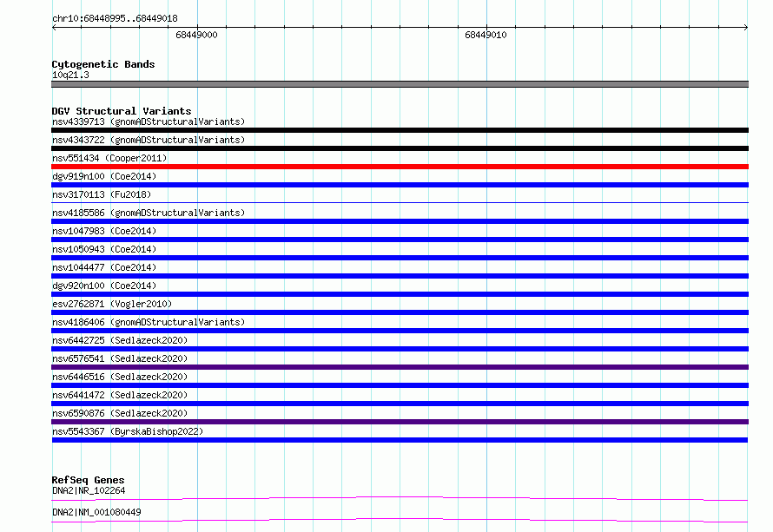Open variant nsv6441472 (Sedlazeck2020)
Screen dimensions: 773x532
click(120, 395)
